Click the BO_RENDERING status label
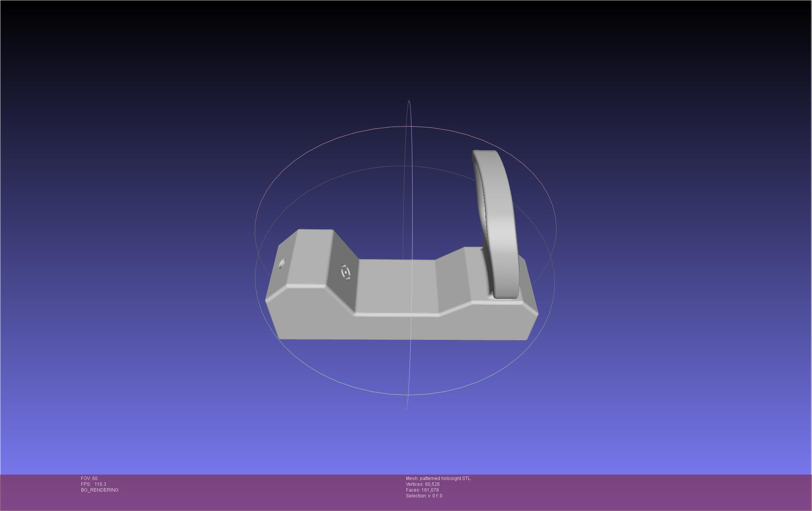The image size is (812, 511). click(100, 490)
